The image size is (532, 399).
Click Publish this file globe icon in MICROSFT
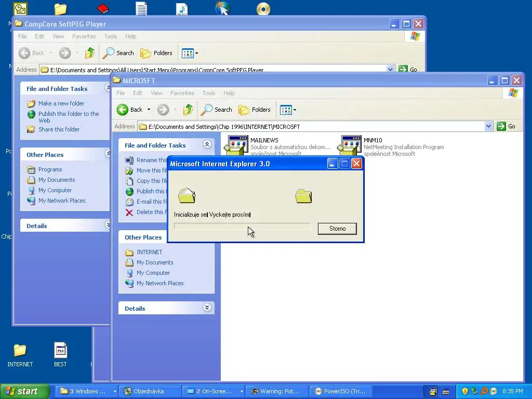129,191
